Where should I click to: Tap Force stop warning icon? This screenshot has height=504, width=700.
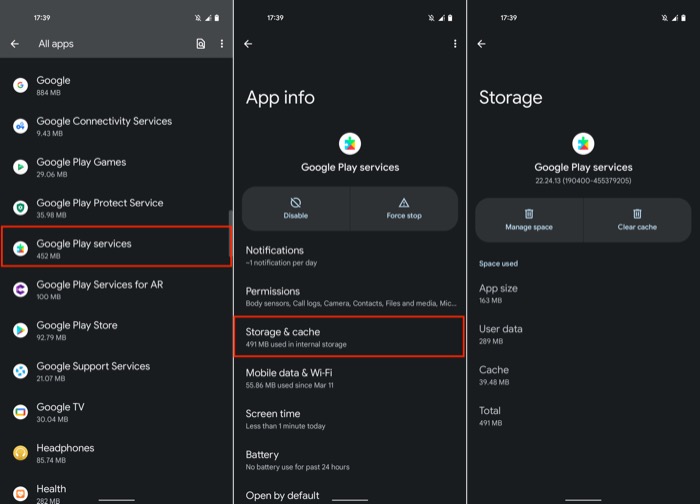pos(404,203)
